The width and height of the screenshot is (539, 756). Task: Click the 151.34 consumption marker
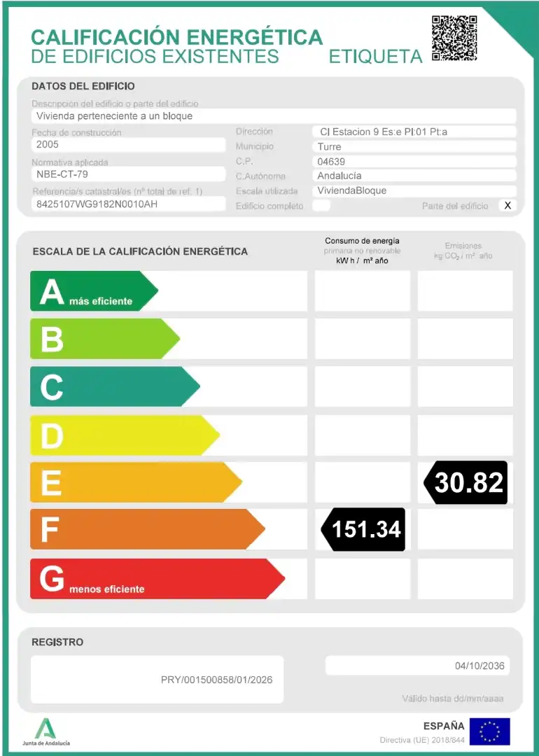pyautogui.click(x=363, y=529)
